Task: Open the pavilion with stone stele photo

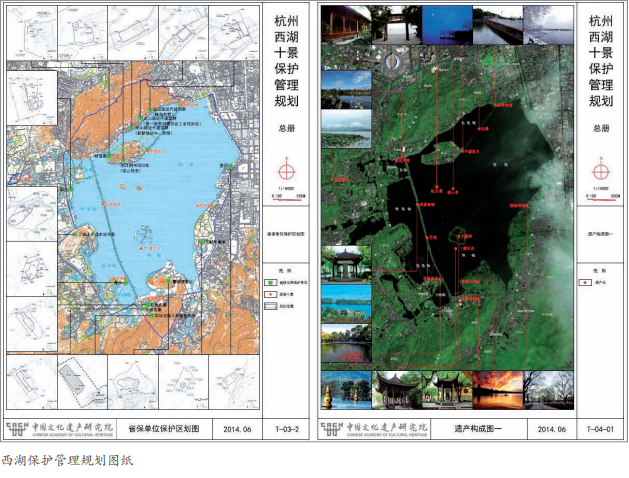Action: click(447, 390)
